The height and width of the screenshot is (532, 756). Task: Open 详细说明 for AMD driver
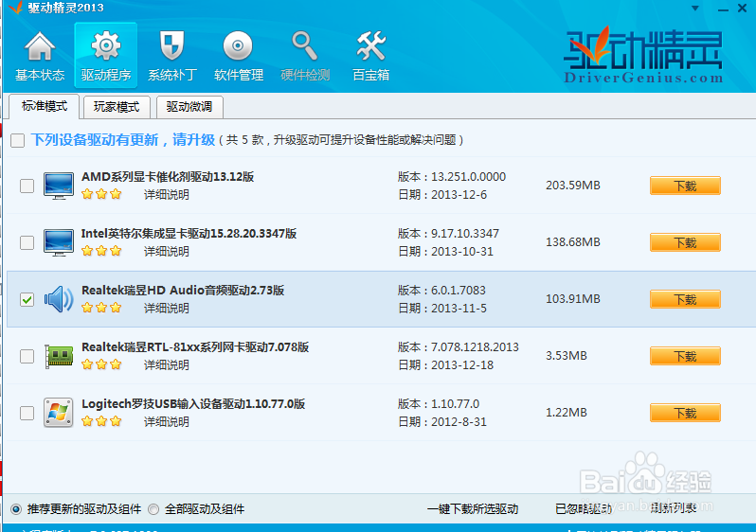[x=167, y=195]
